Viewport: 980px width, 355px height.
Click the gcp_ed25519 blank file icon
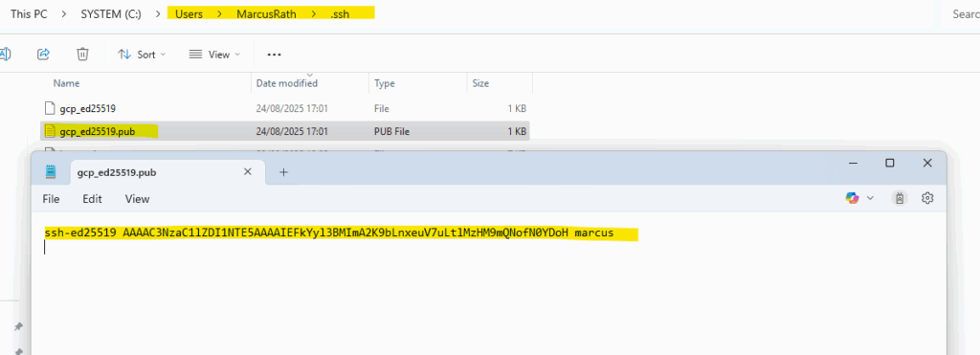pyautogui.click(x=51, y=108)
